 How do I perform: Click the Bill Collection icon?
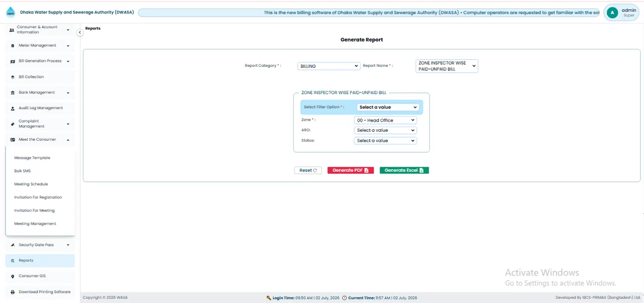click(x=13, y=77)
